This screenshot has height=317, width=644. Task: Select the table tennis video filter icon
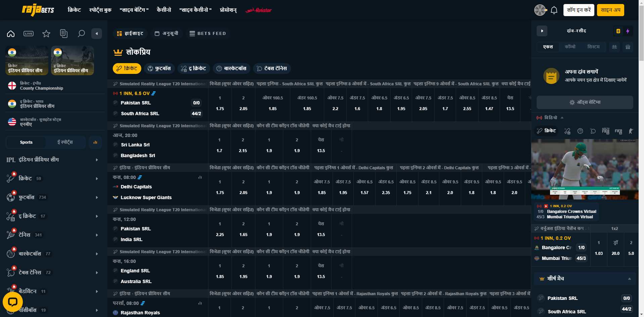click(x=593, y=131)
